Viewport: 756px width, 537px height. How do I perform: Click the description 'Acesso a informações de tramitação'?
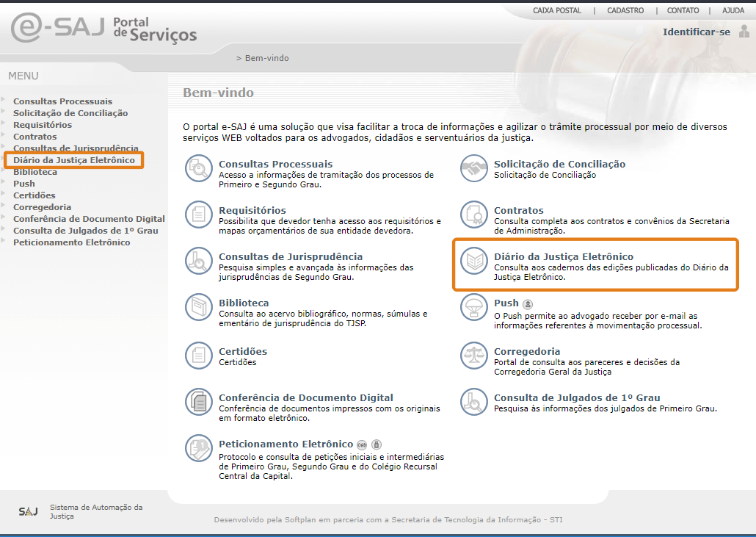pyautogui.click(x=327, y=179)
